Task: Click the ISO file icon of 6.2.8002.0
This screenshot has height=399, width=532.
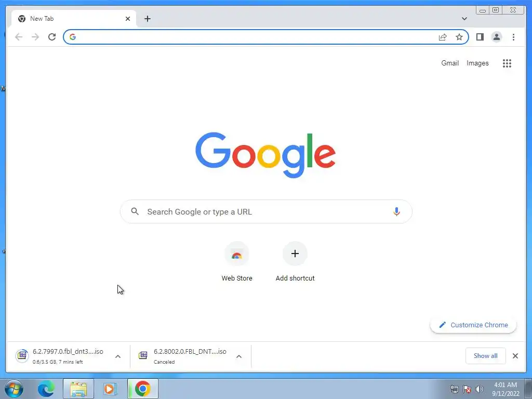Action: (143, 355)
